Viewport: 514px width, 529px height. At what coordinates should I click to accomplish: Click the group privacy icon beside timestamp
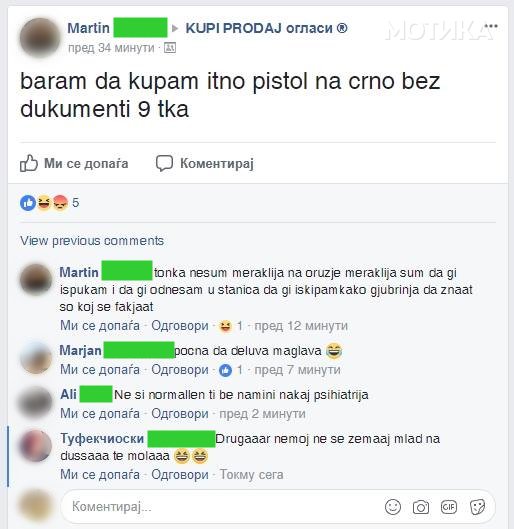click(x=170, y=48)
